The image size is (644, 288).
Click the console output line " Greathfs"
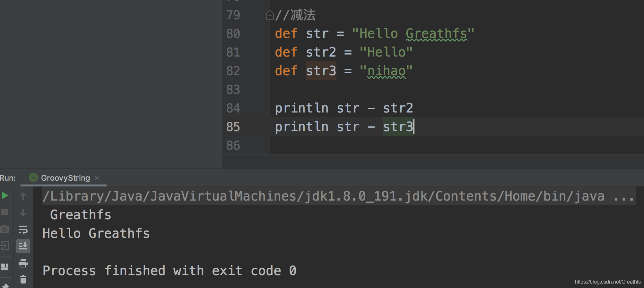click(81, 215)
